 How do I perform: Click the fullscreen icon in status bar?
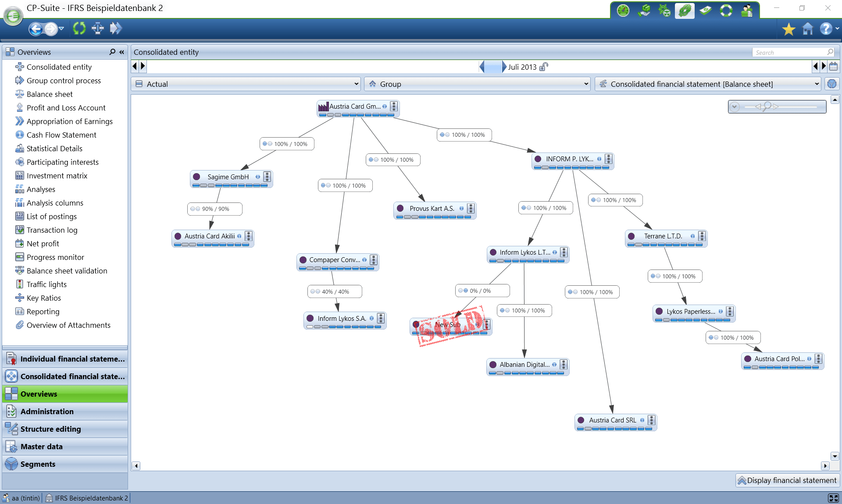pyautogui.click(x=833, y=498)
